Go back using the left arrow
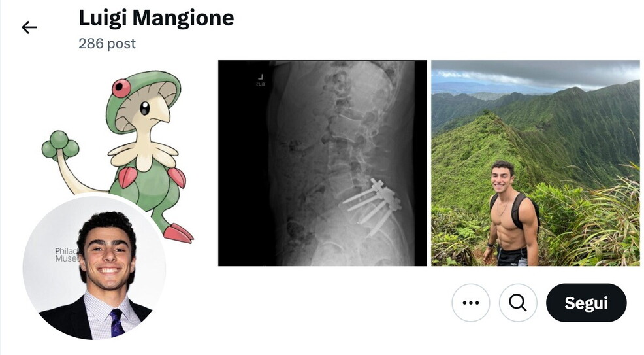The image size is (644, 355). point(29,27)
